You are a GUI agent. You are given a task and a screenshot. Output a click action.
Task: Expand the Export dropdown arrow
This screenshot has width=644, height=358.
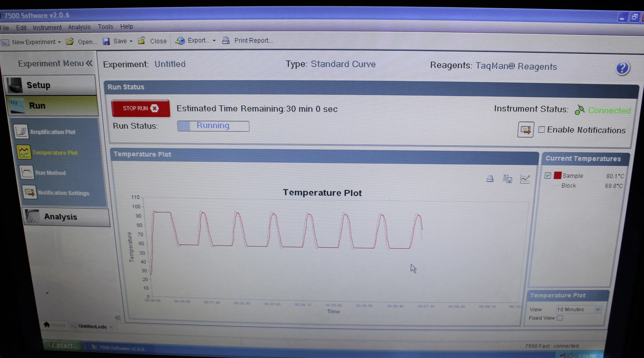(x=214, y=40)
